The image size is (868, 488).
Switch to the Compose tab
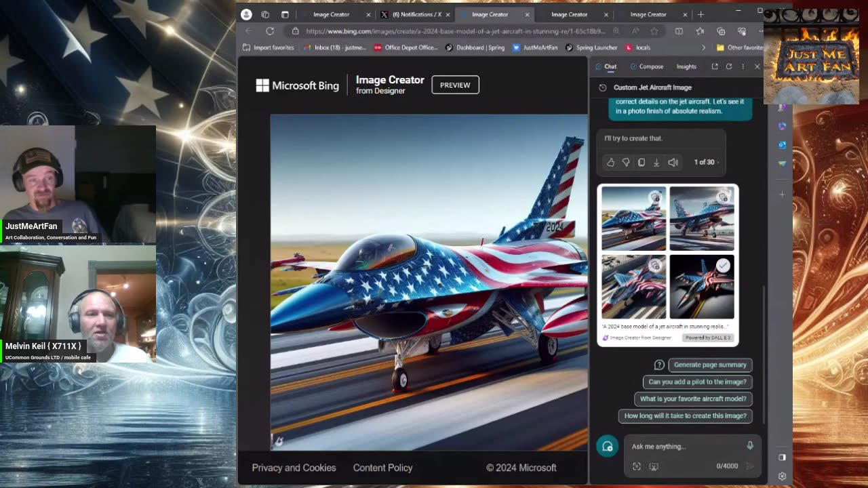click(646, 66)
